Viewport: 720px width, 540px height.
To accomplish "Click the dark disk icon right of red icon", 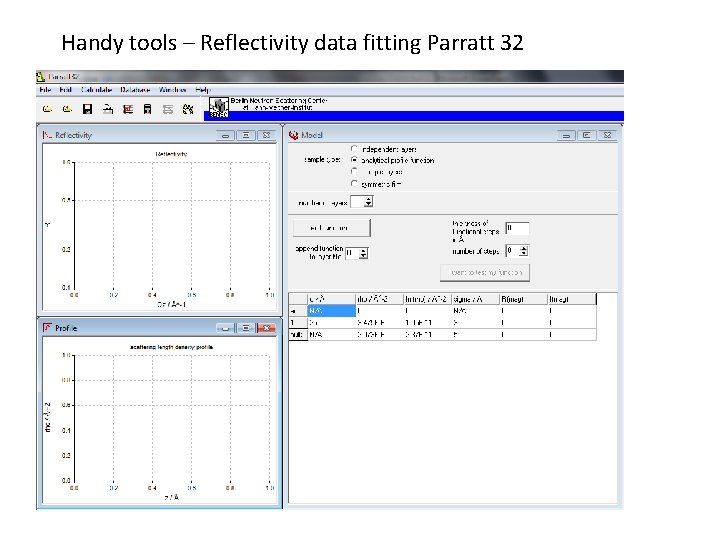I will click(147, 109).
